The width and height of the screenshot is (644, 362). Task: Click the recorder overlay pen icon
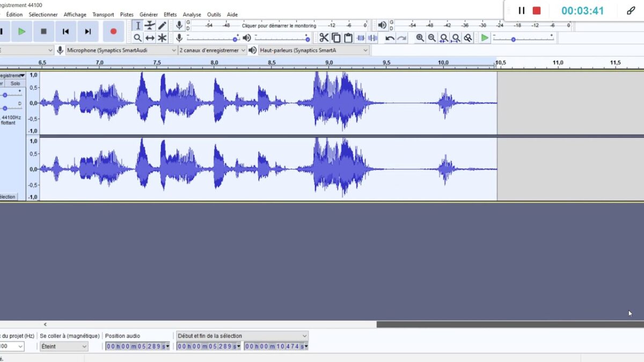point(631,11)
